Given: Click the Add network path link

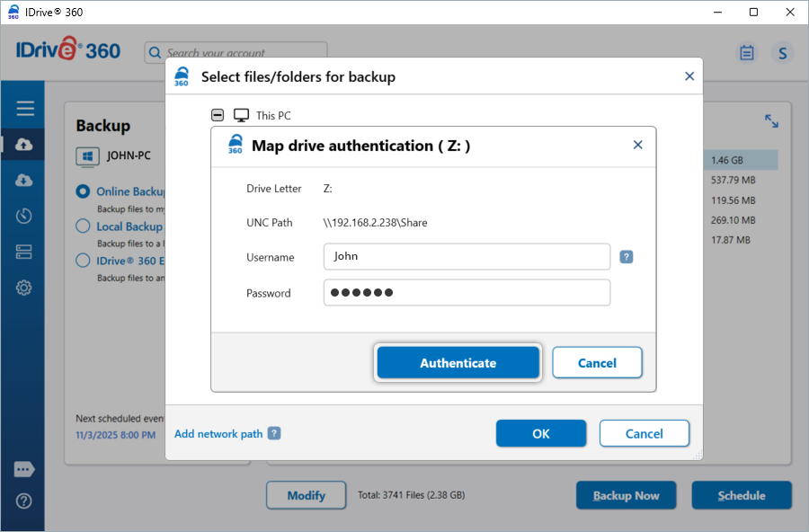Looking at the screenshot, I should click(218, 434).
